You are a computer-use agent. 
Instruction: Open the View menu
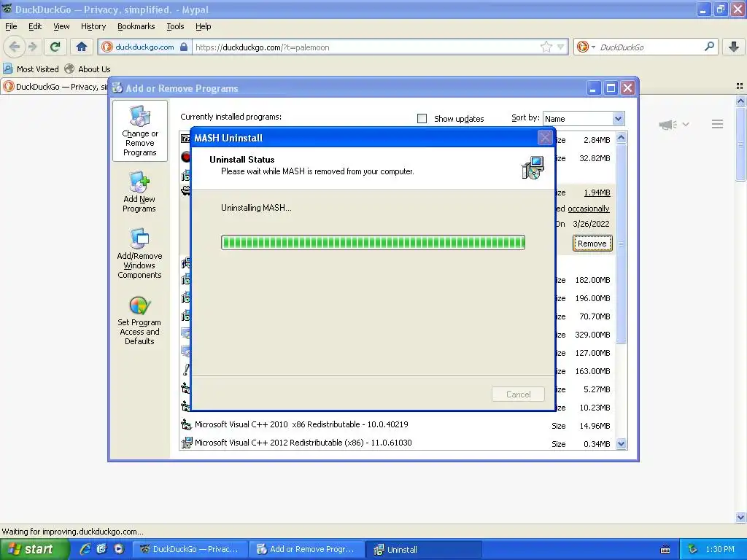click(61, 26)
